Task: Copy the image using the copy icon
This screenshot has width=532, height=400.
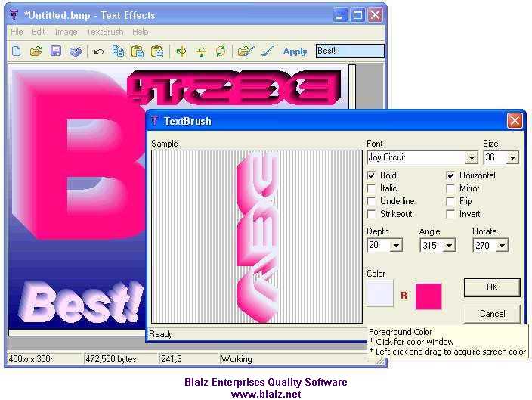Action: click(x=118, y=51)
